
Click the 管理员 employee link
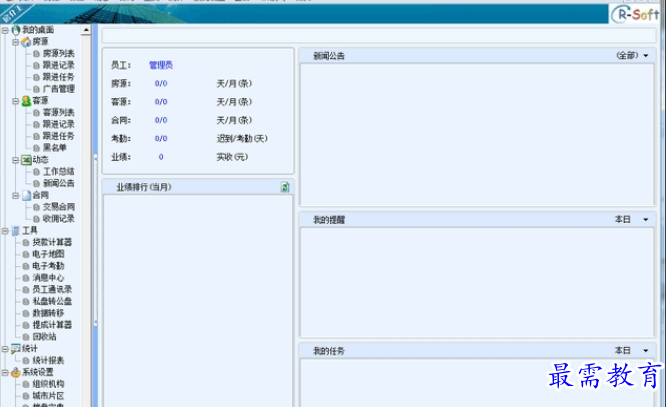pyautogui.click(x=161, y=65)
